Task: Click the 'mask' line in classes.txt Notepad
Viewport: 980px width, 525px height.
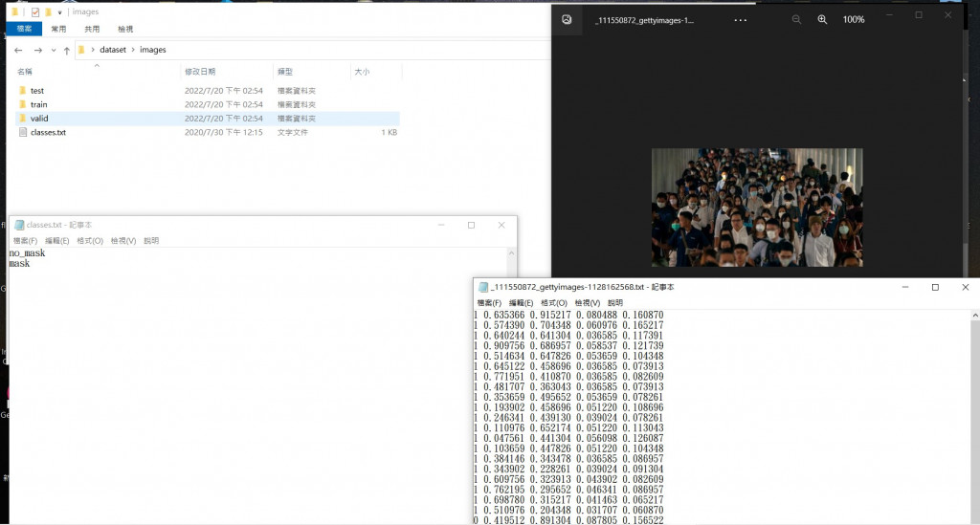Action: 19,264
